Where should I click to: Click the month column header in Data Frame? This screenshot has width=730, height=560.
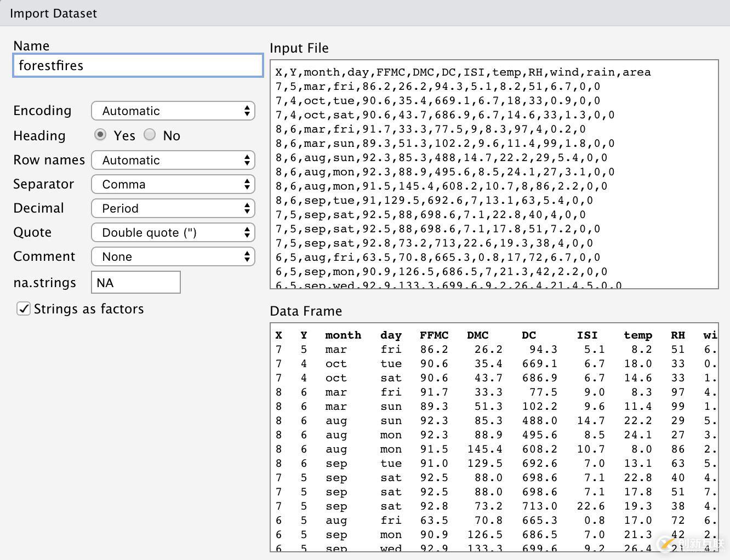[x=343, y=335]
